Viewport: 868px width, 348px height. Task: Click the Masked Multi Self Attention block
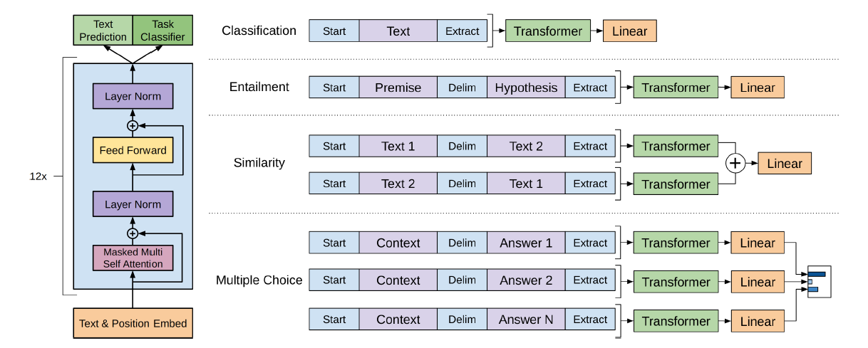(133, 258)
